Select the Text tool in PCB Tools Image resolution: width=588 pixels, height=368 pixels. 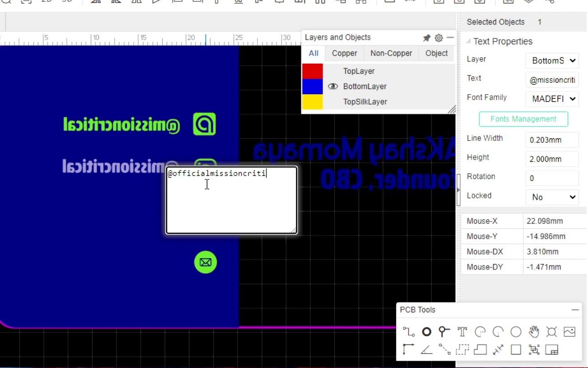462,332
